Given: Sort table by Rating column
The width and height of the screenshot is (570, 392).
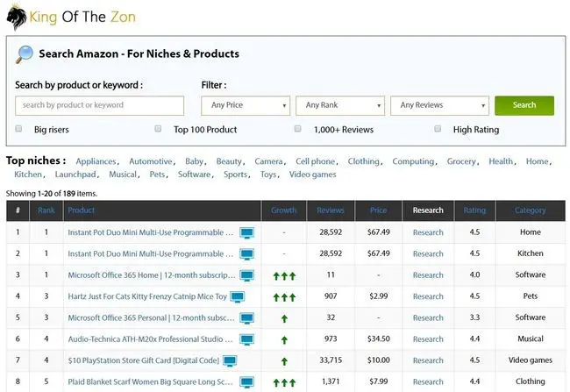Looking at the screenshot, I should (474, 210).
